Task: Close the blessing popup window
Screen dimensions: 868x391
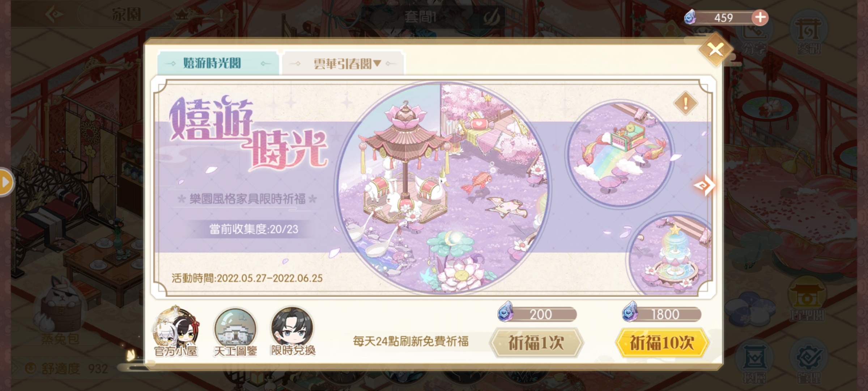Action: pyautogui.click(x=716, y=50)
